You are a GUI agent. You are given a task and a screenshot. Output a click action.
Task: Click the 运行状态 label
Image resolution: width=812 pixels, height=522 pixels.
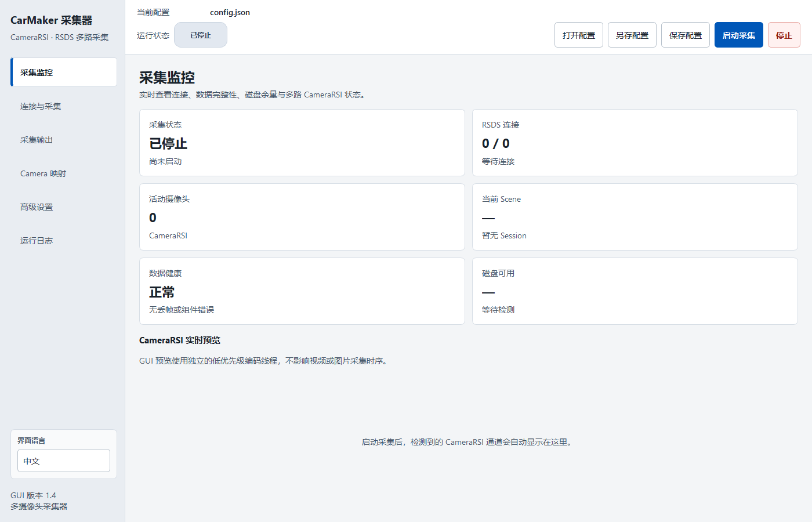point(153,35)
